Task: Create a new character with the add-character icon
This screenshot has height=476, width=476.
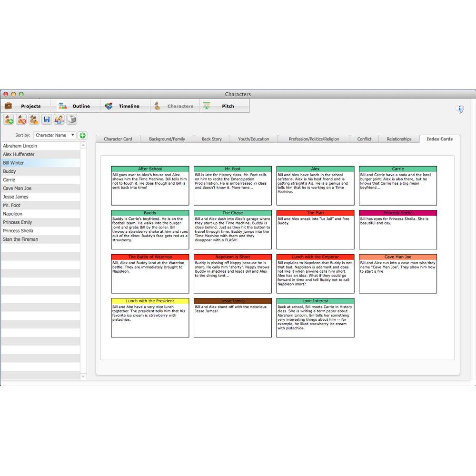Action: click(9, 119)
